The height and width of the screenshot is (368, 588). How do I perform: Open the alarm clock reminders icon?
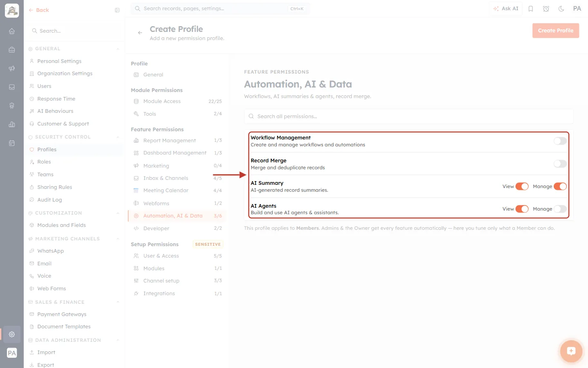point(546,9)
